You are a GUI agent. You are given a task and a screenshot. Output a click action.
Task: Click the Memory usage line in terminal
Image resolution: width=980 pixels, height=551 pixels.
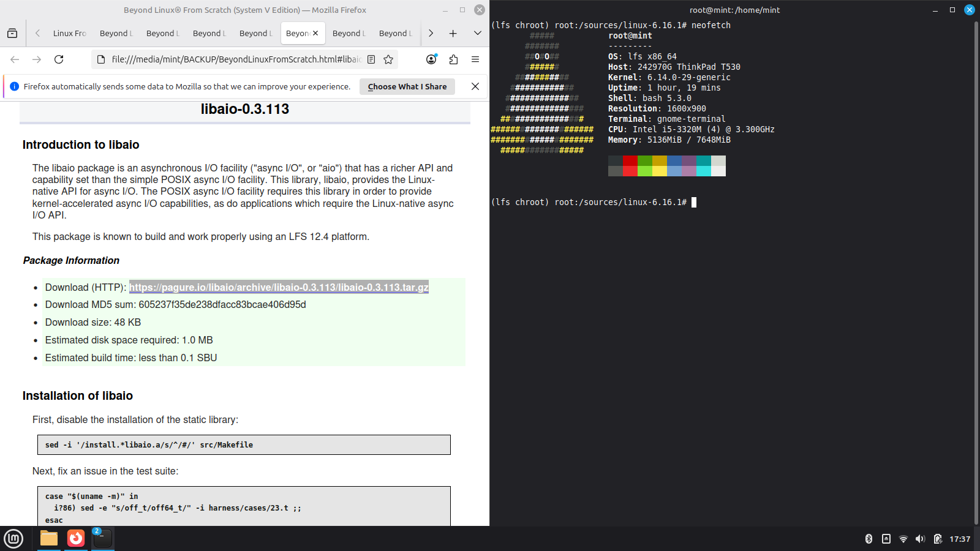tap(669, 140)
